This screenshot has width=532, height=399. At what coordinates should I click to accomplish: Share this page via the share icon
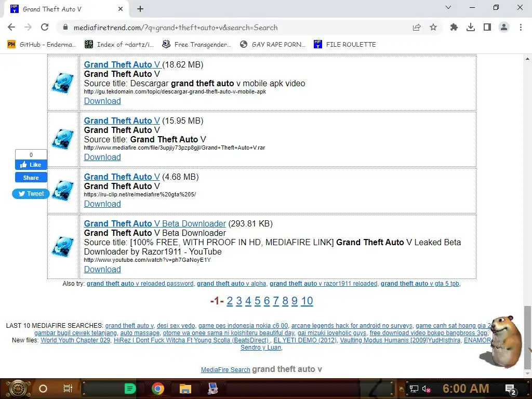click(417, 28)
